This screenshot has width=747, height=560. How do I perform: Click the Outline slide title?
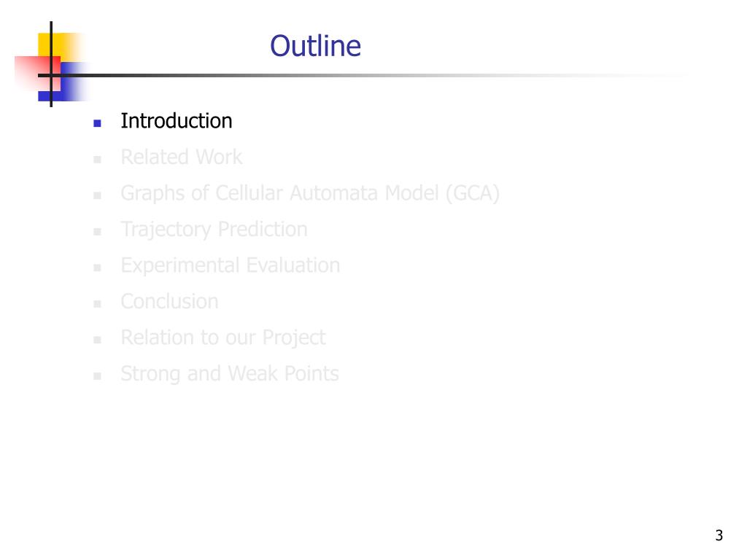click(315, 46)
